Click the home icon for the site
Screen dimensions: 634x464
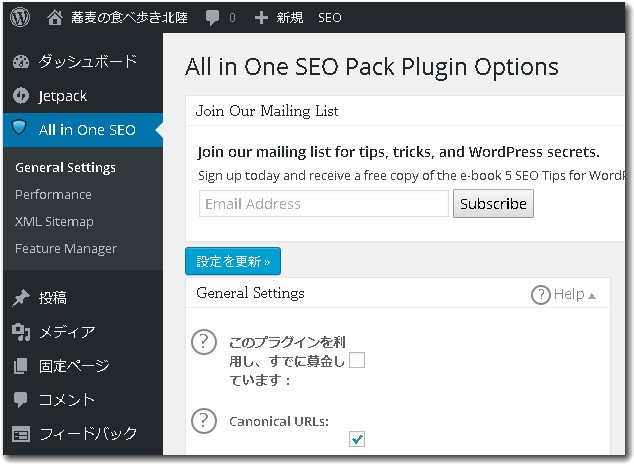pyautogui.click(x=55, y=17)
